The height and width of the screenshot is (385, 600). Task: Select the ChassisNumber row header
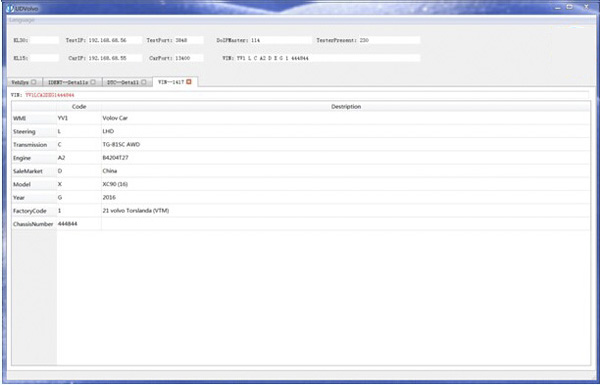click(34, 224)
